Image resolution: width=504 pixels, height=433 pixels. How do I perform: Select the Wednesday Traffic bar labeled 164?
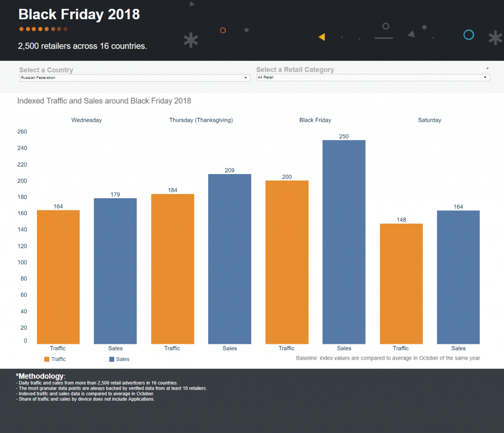pyautogui.click(x=58, y=277)
